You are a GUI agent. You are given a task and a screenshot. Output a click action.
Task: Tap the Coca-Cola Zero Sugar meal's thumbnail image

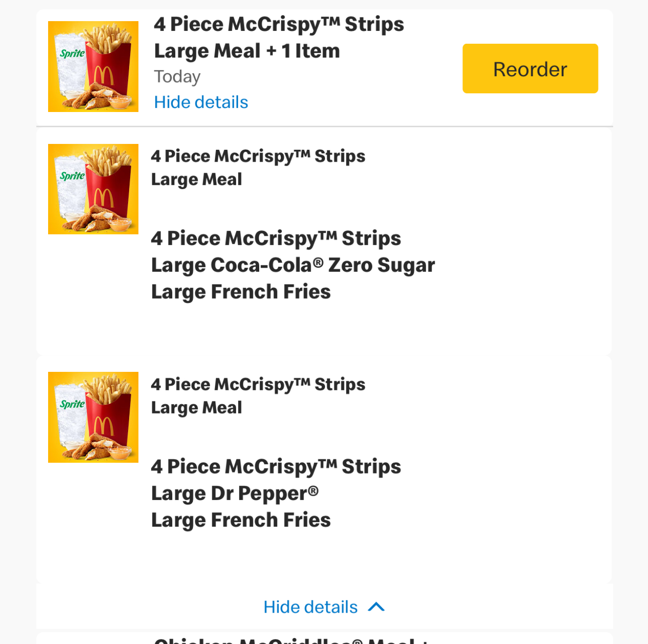(93, 189)
